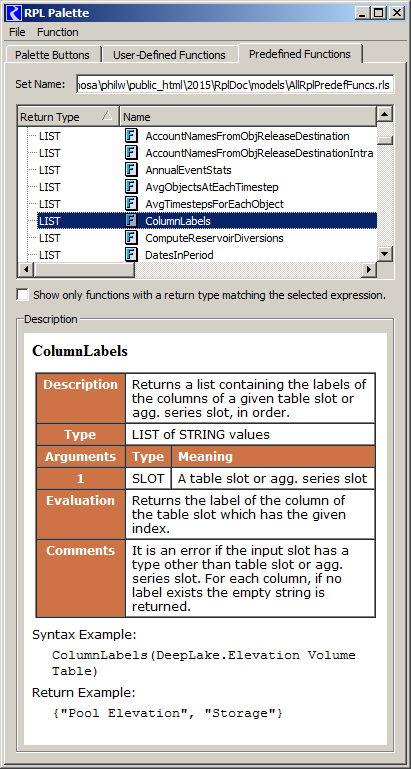Click the function icon beside ComputeReservoirDiversions

tap(131, 238)
